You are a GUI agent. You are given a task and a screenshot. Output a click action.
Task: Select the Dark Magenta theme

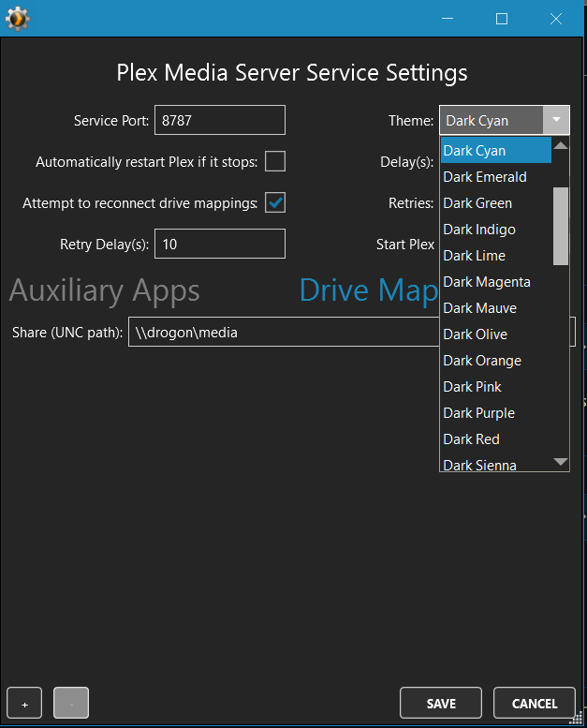click(496, 282)
